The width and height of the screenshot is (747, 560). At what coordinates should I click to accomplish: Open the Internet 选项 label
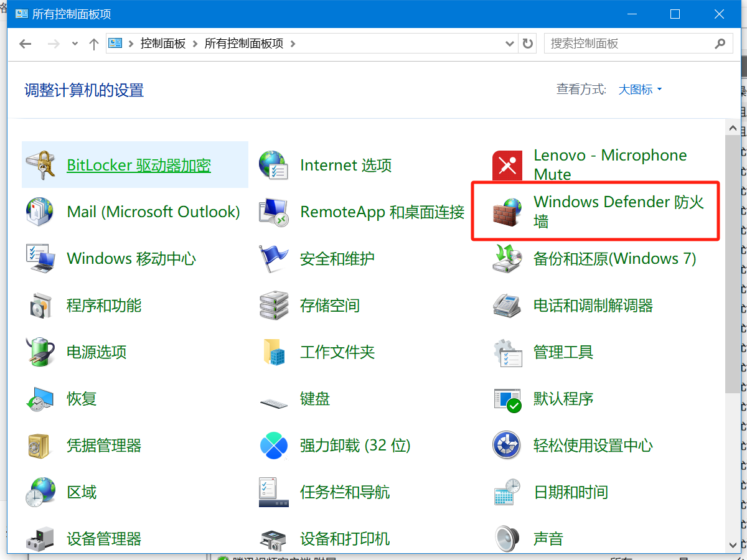point(346,165)
